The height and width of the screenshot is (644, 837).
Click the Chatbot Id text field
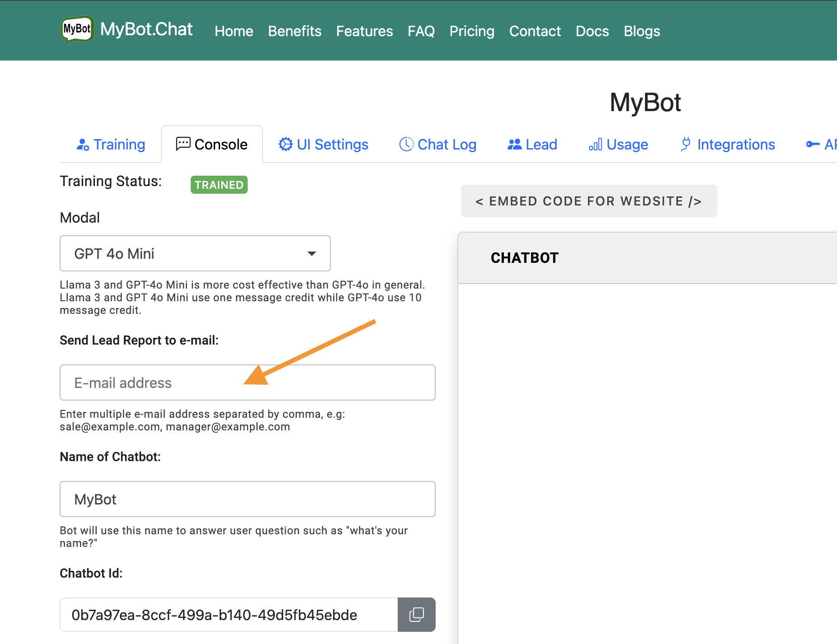point(229,615)
